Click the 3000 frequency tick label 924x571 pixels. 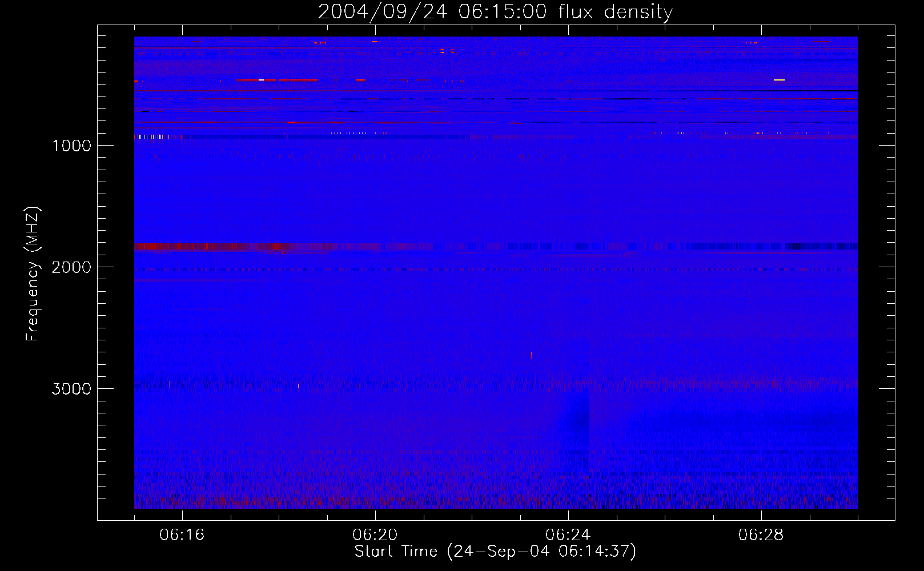tap(71, 389)
